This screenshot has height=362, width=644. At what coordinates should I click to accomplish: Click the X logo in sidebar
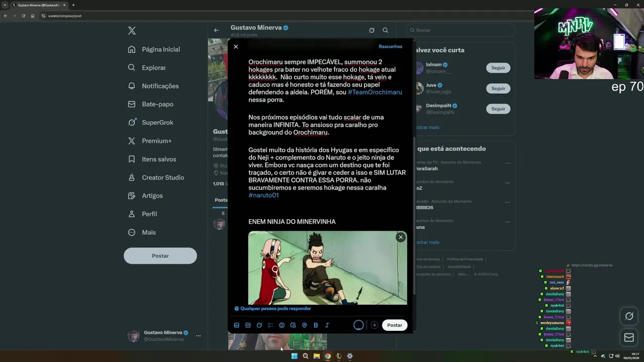point(132,31)
